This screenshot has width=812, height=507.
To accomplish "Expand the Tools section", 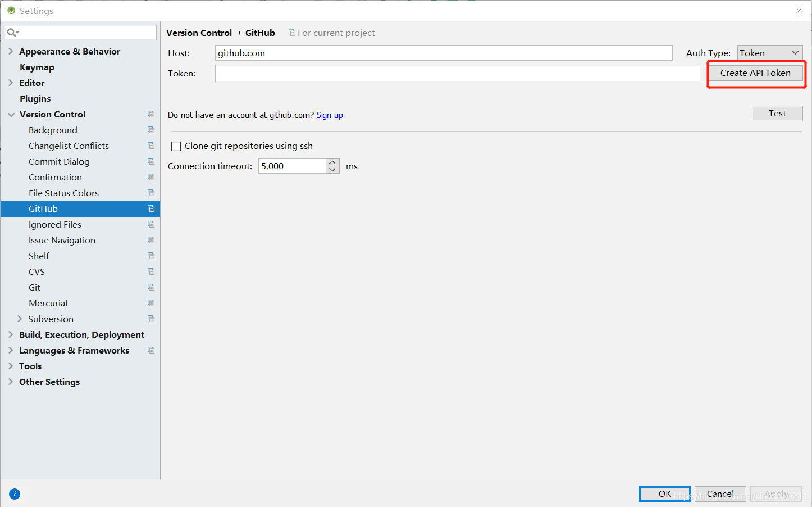I will click(x=11, y=366).
